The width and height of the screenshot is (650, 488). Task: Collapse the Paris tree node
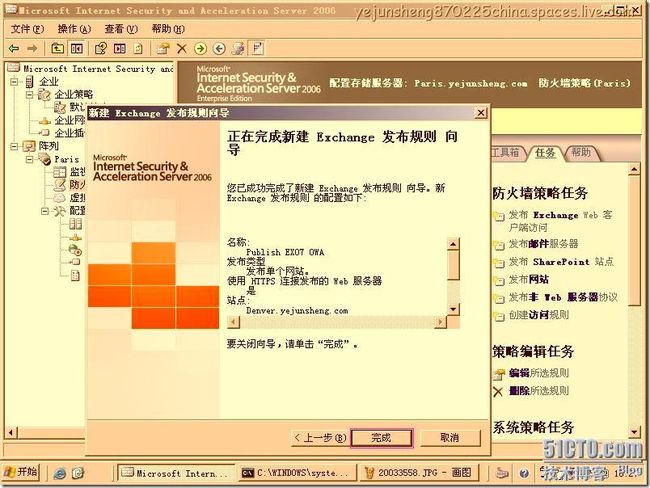tap(29, 159)
